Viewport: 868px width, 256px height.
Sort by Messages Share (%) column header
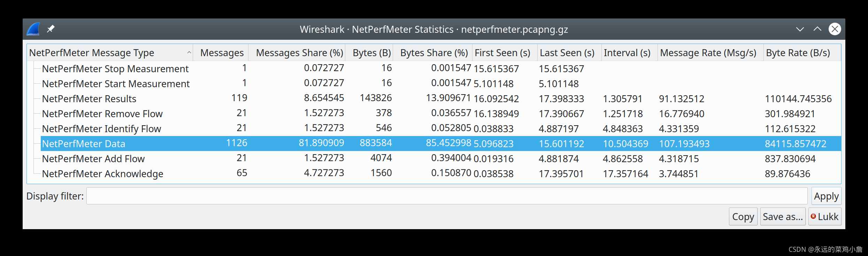tap(297, 53)
